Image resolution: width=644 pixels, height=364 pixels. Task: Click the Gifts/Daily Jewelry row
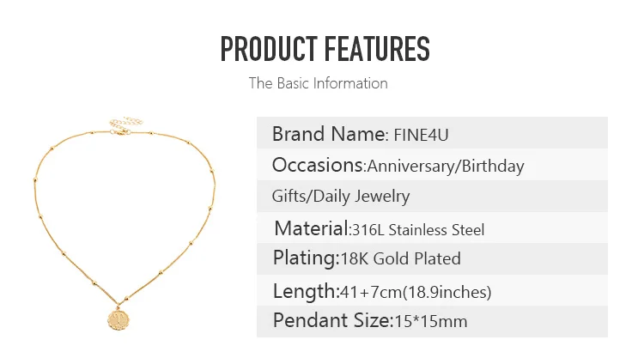[x=432, y=196]
